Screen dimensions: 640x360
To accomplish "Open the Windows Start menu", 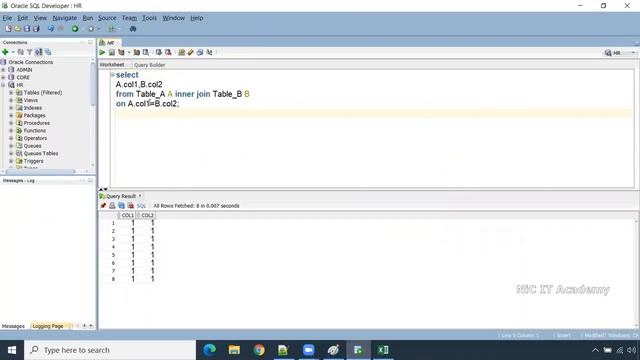I will coord(12,350).
